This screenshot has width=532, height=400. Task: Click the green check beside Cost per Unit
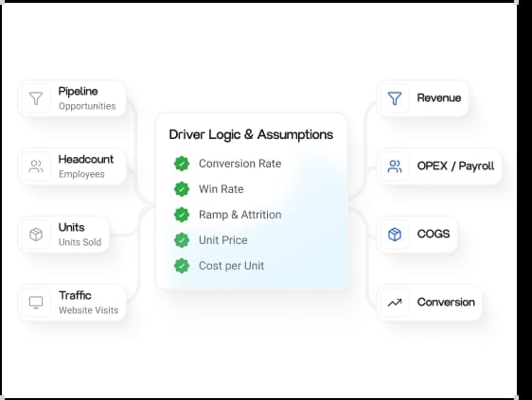[182, 266]
